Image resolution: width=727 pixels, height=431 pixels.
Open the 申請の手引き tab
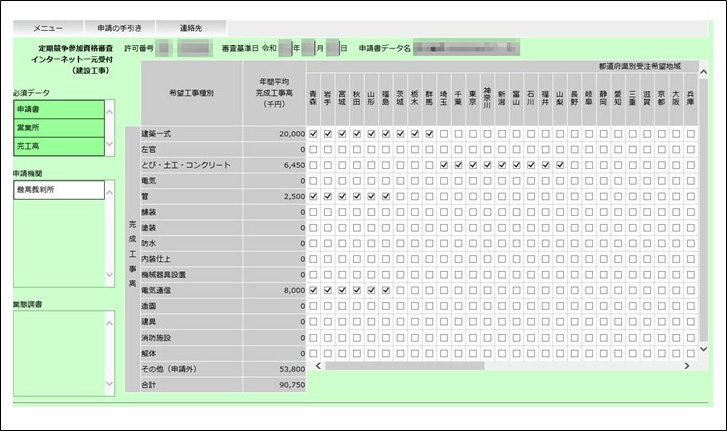pos(120,28)
